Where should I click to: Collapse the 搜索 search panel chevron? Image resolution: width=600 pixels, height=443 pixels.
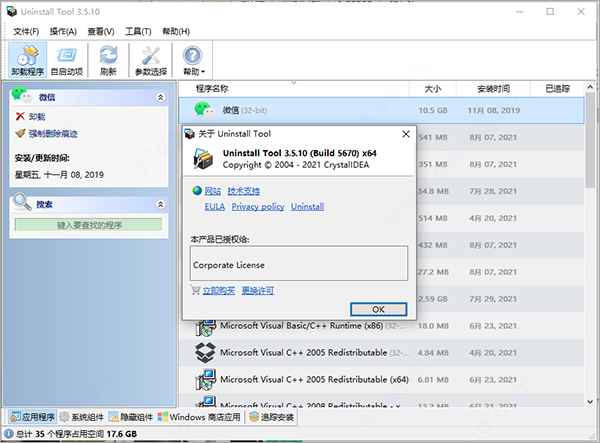161,204
